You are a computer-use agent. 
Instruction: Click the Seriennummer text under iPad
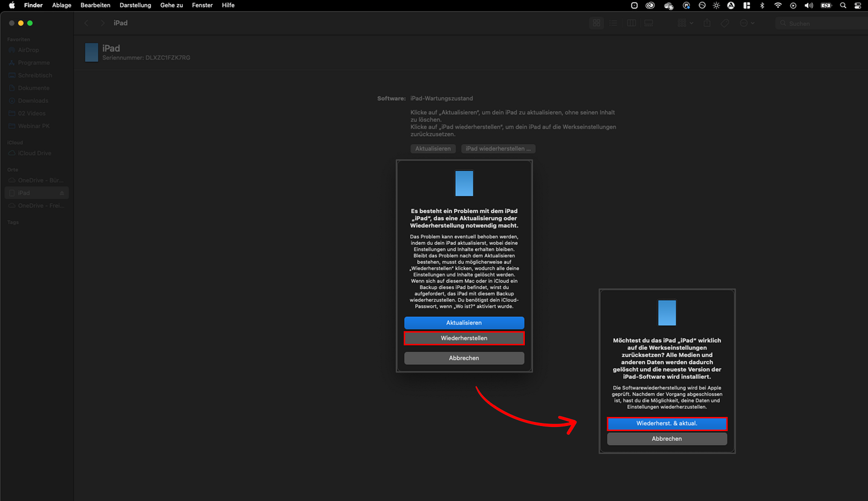pyautogui.click(x=146, y=58)
